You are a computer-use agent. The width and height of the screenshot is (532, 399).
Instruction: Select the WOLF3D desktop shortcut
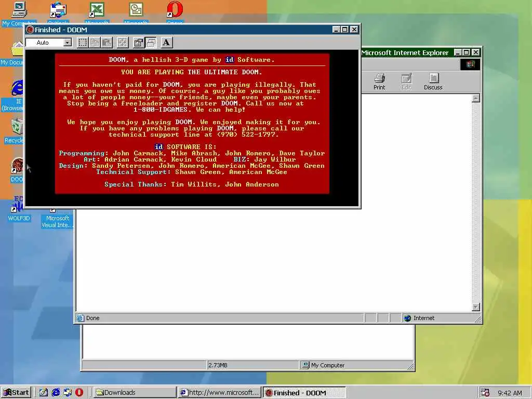[x=19, y=209]
